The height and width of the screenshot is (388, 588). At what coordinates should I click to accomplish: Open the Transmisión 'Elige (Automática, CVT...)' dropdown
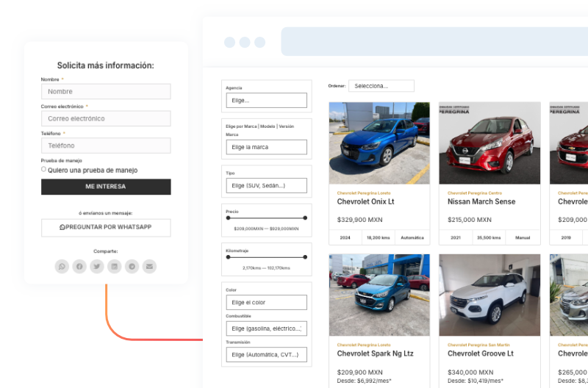267,355
